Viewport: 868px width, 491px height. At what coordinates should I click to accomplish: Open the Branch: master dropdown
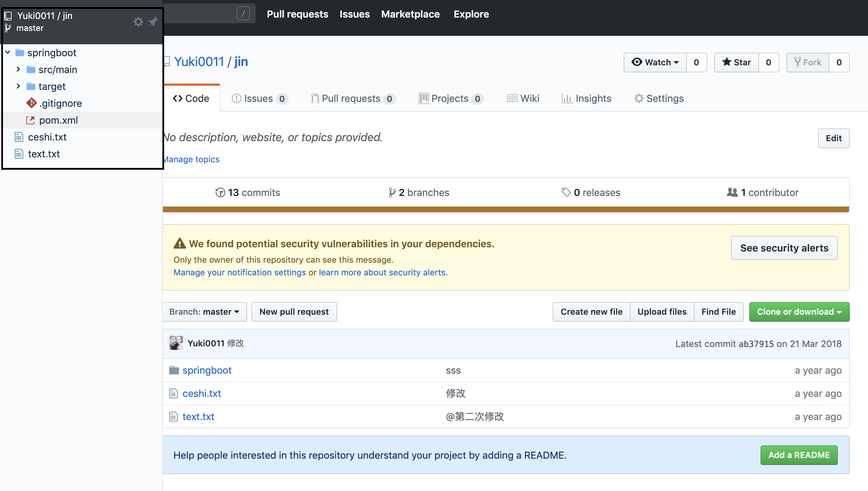click(x=205, y=312)
